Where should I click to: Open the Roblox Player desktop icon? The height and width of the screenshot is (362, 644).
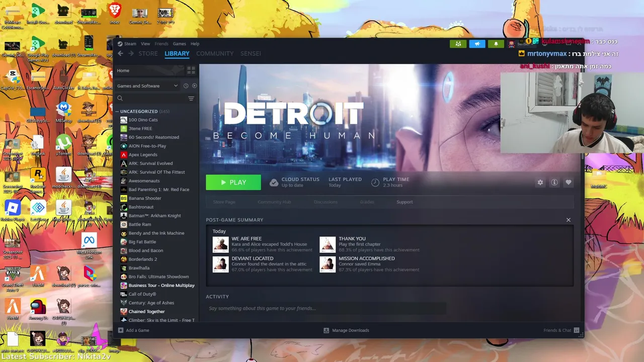click(x=13, y=210)
